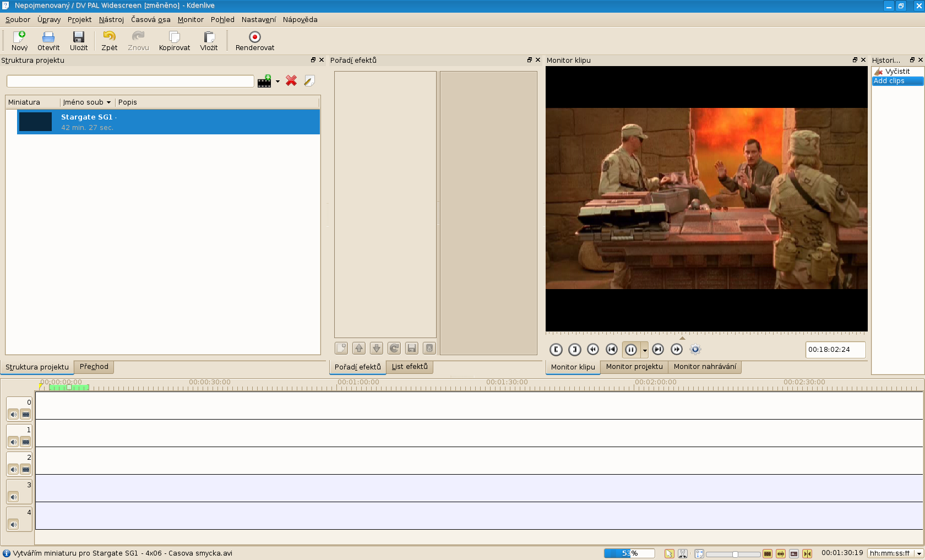925x560 pixels.
Task: Click the 00:18:02:24 timecode field
Action: [x=835, y=350]
